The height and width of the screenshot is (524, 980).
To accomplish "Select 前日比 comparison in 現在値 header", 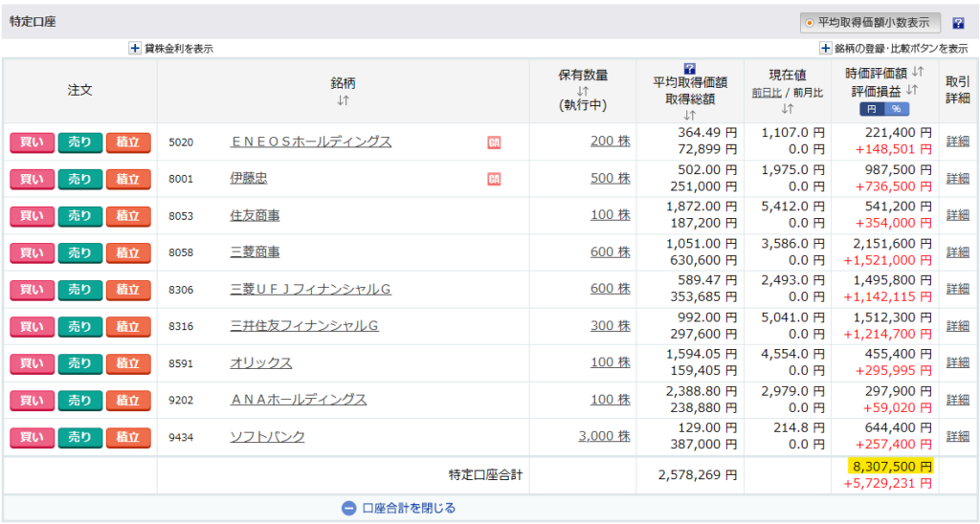I will [767, 93].
